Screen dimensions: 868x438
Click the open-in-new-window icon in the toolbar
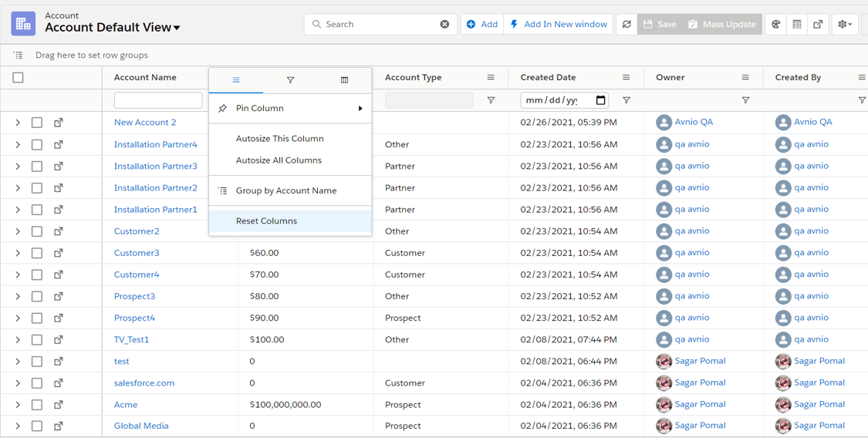[818, 25]
